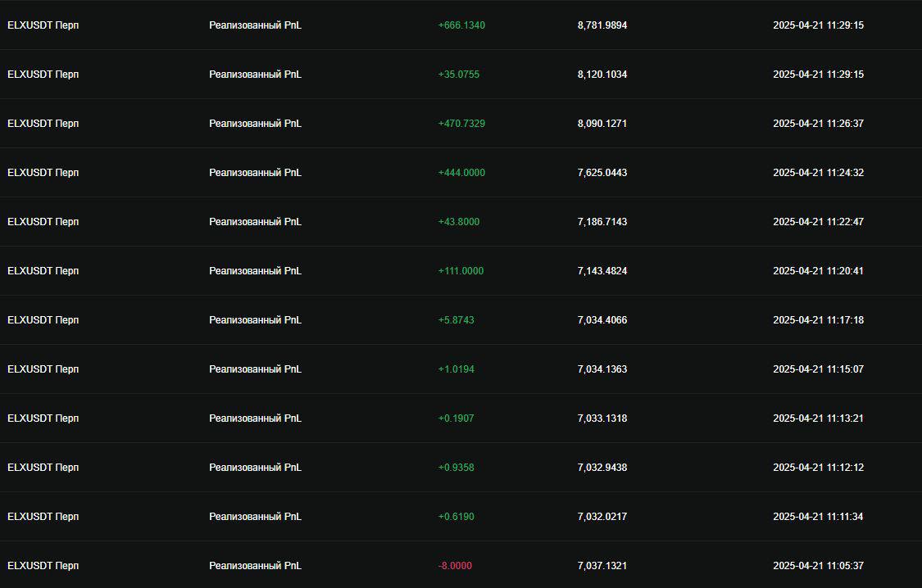The height and width of the screenshot is (588, 922).
Task: Select the balance 8,120.1034 cell
Action: (x=602, y=75)
